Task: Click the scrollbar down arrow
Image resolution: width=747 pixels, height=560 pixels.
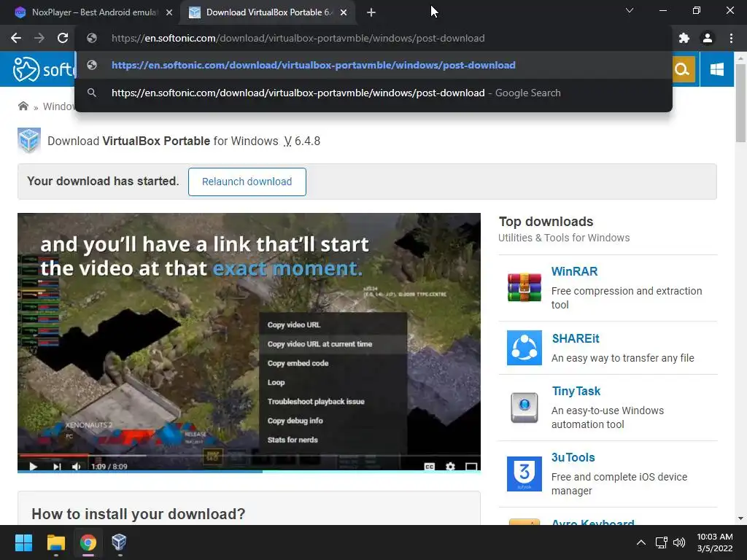Action: (740, 518)
